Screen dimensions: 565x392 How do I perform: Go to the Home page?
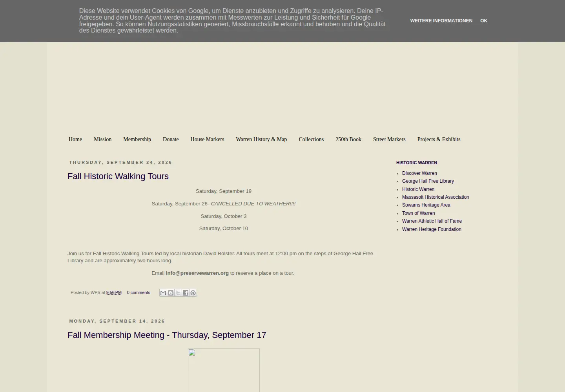point(75,139)
